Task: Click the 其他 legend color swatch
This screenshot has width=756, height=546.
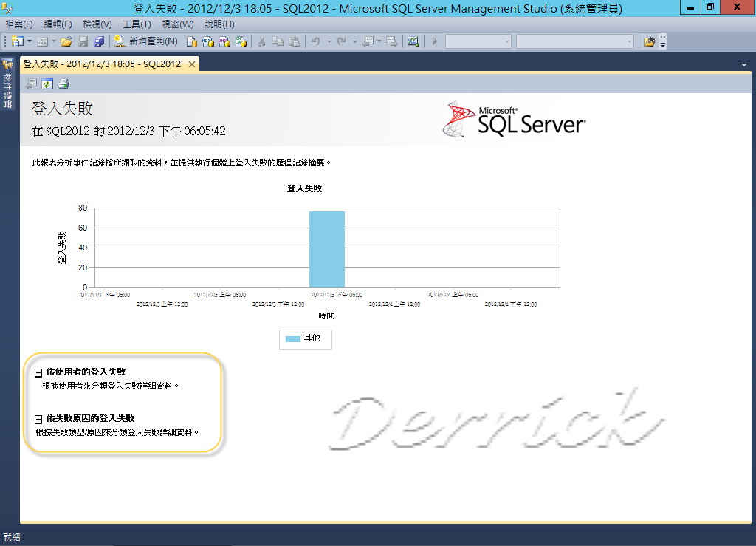Action: [292, 339]
